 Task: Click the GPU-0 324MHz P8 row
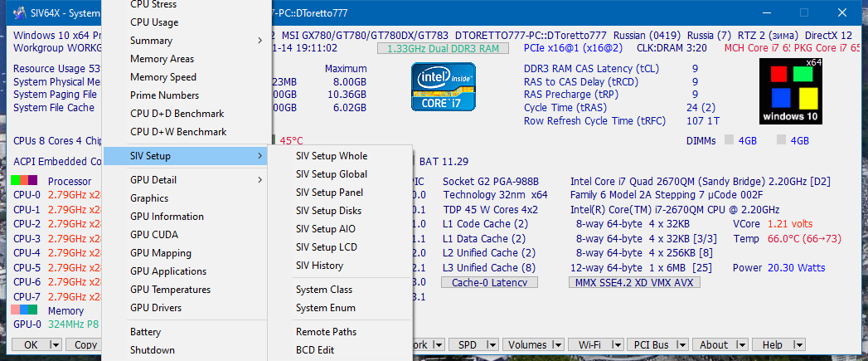56,324
